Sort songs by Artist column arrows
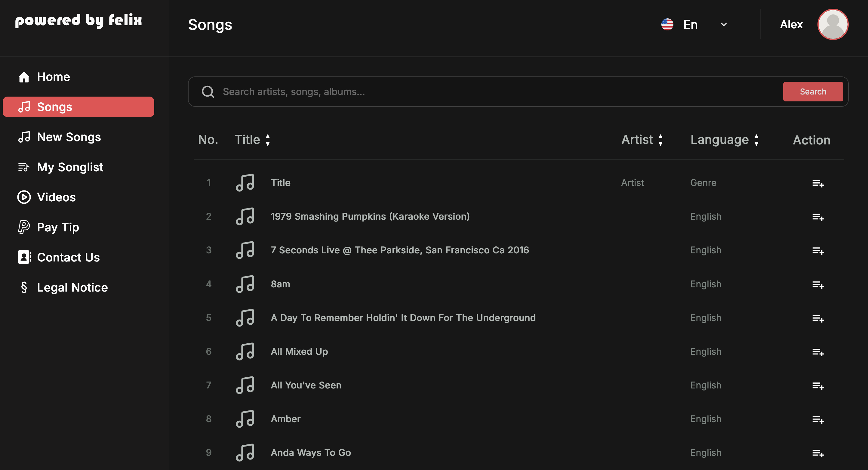The image size is (868, 470). click(660, 140)
